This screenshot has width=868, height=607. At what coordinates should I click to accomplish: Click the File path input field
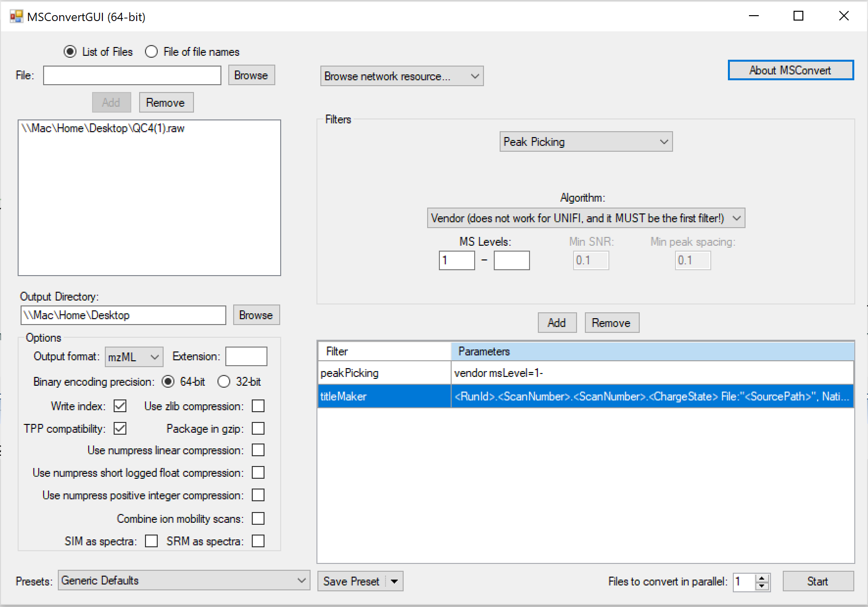click(132, 75)
